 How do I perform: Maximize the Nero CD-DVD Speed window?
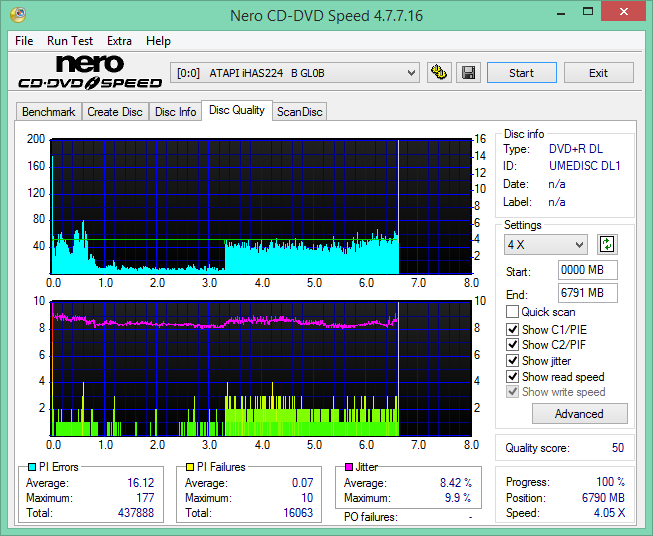pos(588,12)
